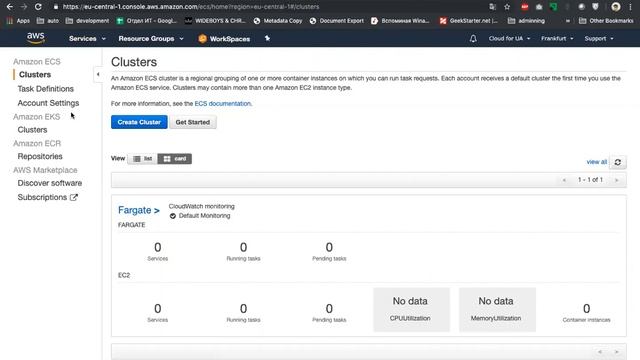Open the Resource Groups dropdown
Image resolution: width=640 pixels, height=360 pixels.
[x=151, y=38]
